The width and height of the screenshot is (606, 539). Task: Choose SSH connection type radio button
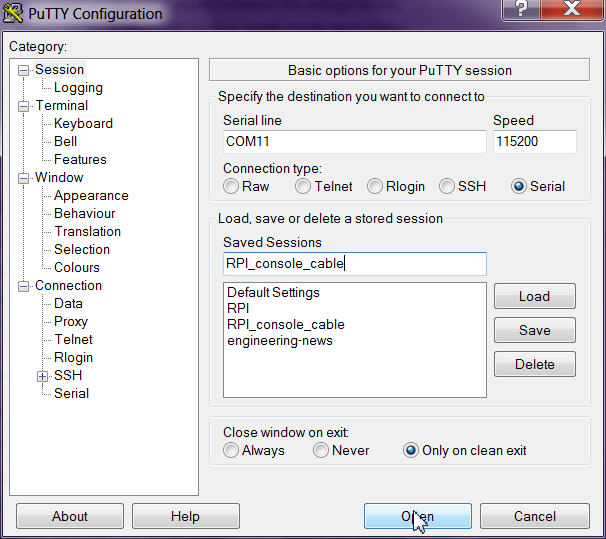click(447, 187)
